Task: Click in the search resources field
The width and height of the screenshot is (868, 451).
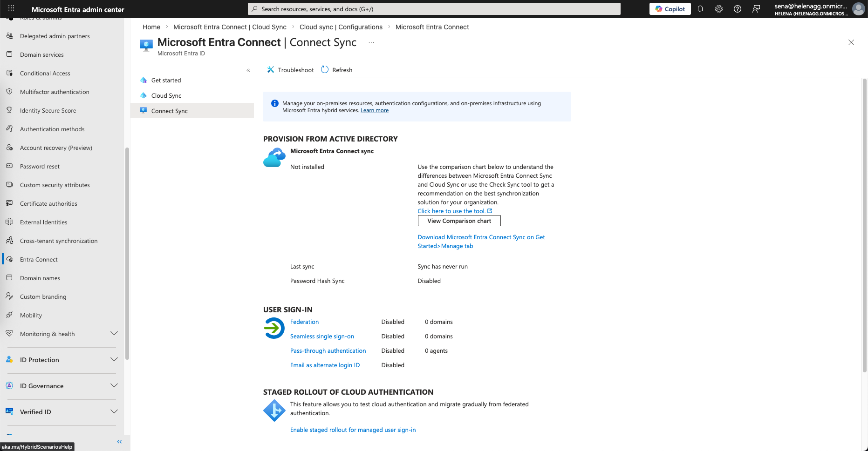Action: click(434, 9)
